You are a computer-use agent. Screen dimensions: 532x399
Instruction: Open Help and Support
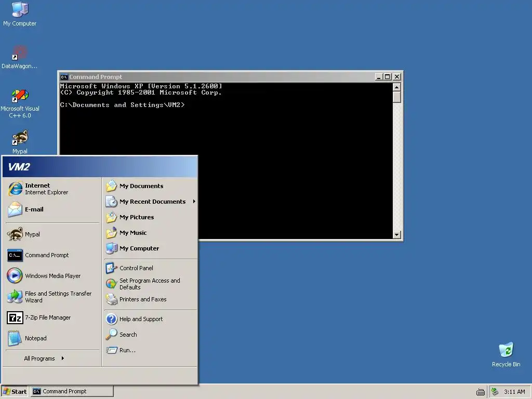150,319
